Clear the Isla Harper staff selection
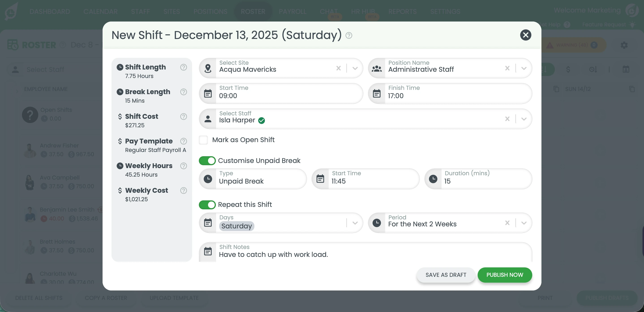 tap(507, 119)
